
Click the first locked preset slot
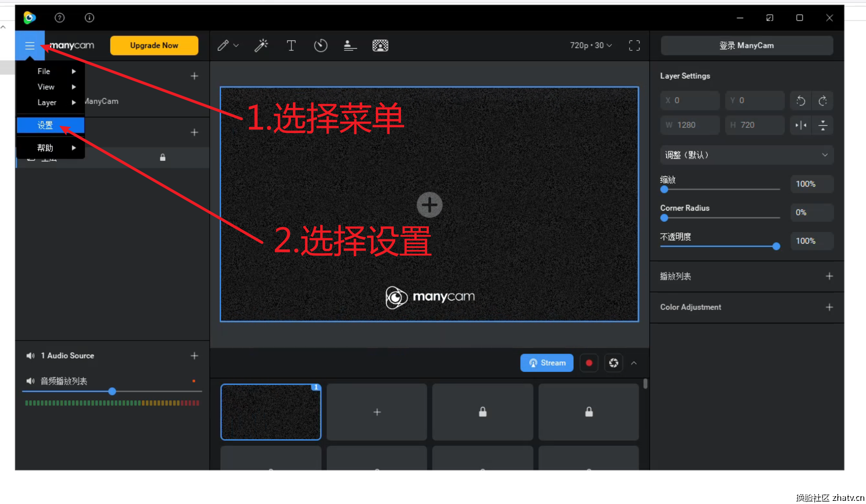click(483, 412)
